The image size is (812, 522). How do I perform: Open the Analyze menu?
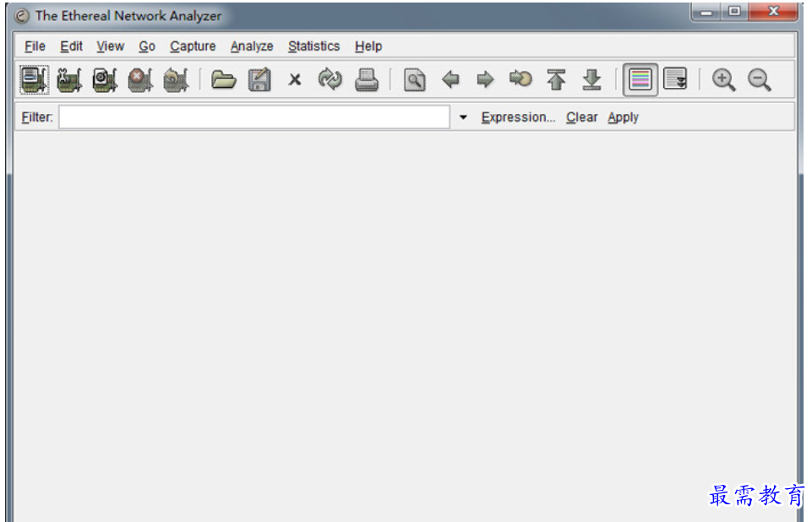click(252, 46)
